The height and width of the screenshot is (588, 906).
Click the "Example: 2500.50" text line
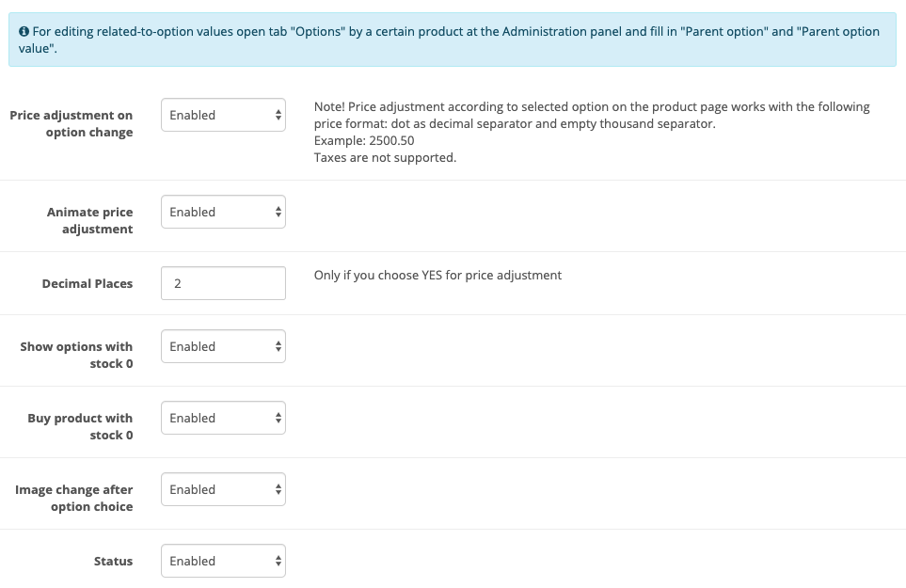pyautogui.click(x=364, y=140)
